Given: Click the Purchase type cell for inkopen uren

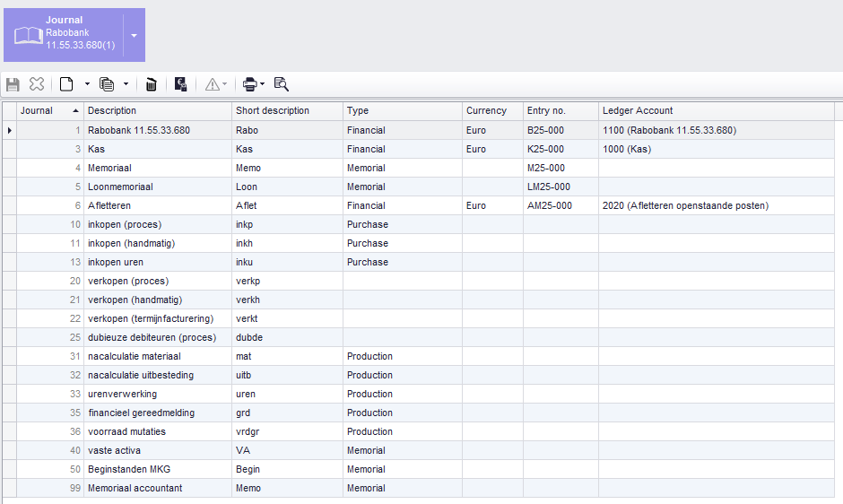Looking at the screenshot, I should pos(403,262).
